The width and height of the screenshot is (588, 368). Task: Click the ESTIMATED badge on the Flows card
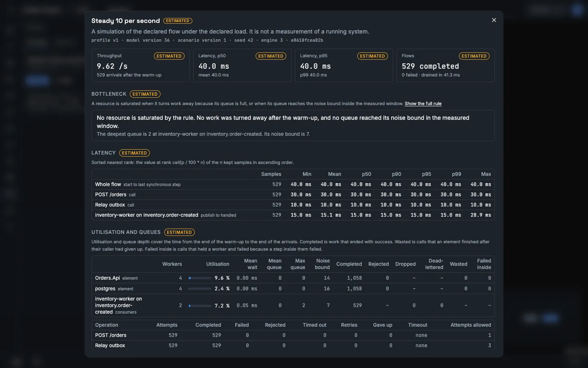tap(474, 56)
